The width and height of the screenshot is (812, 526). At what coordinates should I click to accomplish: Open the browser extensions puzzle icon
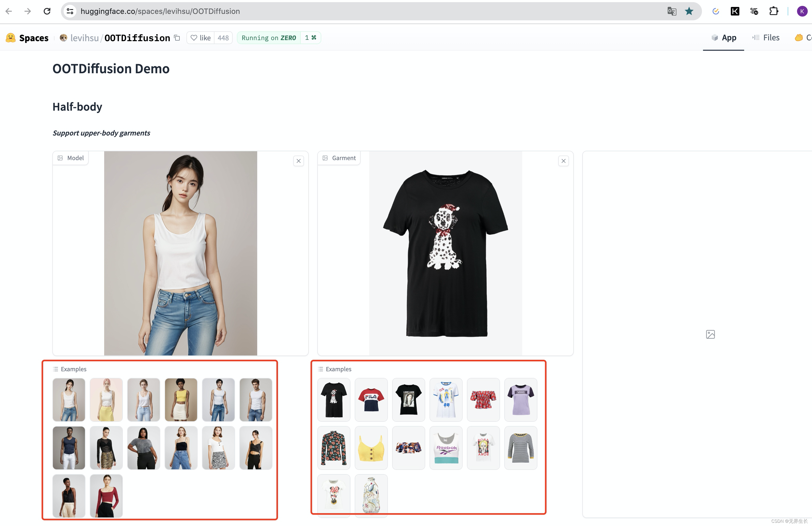pyautogui.click(x=774, y=11)
